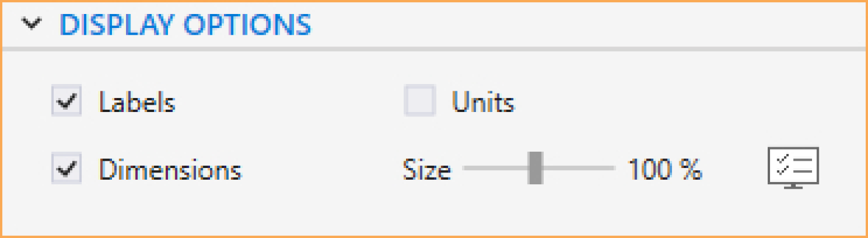Viewport: 868px width, 238px height.
Task: Select the Size slider handle
Action: [x=535, y=167]
